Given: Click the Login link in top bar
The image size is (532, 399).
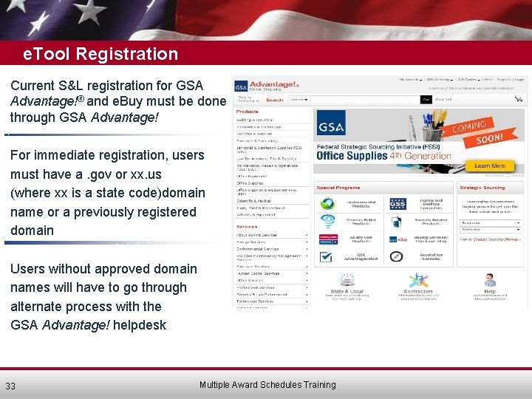Looking at the screenshot, I should 519,80.
